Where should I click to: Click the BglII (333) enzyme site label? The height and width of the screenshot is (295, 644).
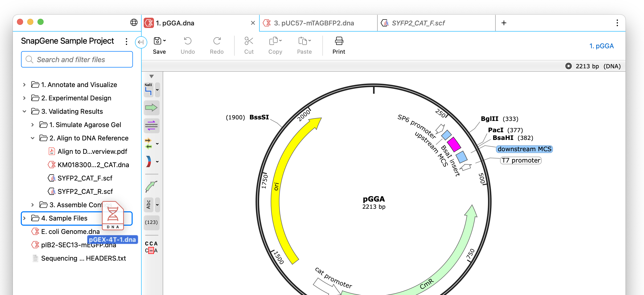point(499,119)
